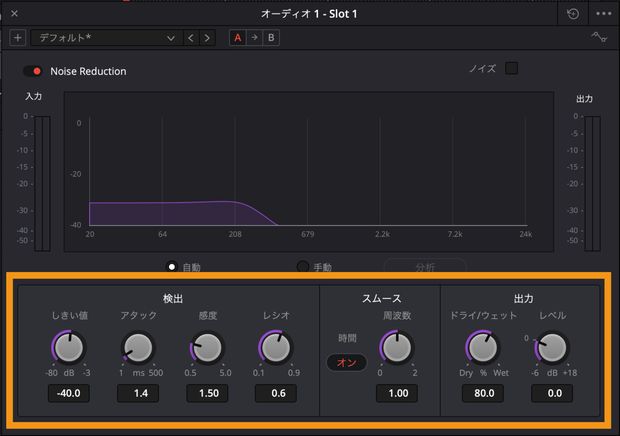
Task: Click the レシオ ratio knob
Action: click(276, 347)
